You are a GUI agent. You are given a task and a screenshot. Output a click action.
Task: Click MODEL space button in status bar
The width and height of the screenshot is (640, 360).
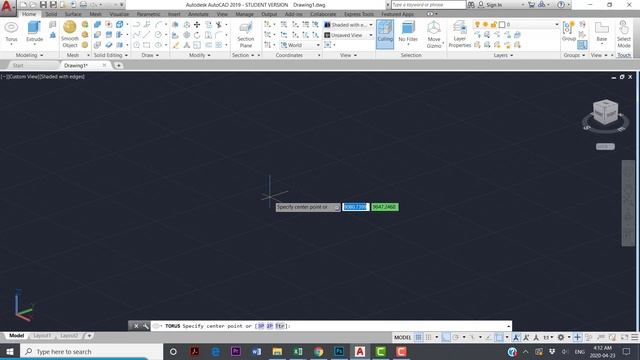[x=402, y=337]
